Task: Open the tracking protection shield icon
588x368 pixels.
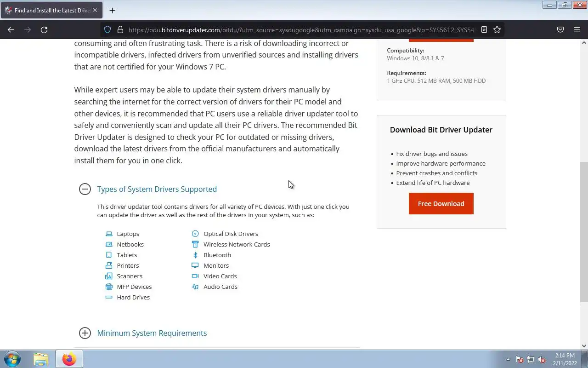Action: 107,29
